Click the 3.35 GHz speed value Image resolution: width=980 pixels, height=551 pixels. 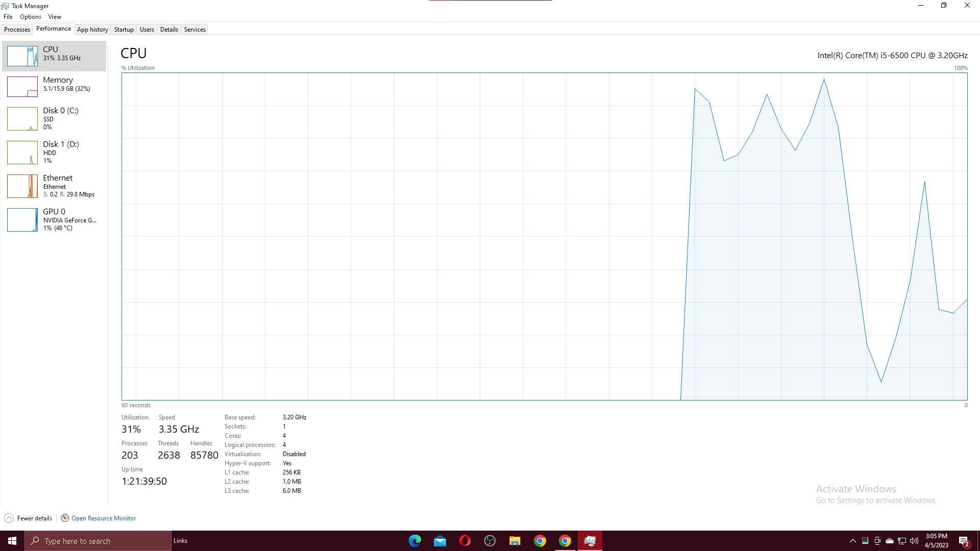pyautogui.click(x=179, y=430)
